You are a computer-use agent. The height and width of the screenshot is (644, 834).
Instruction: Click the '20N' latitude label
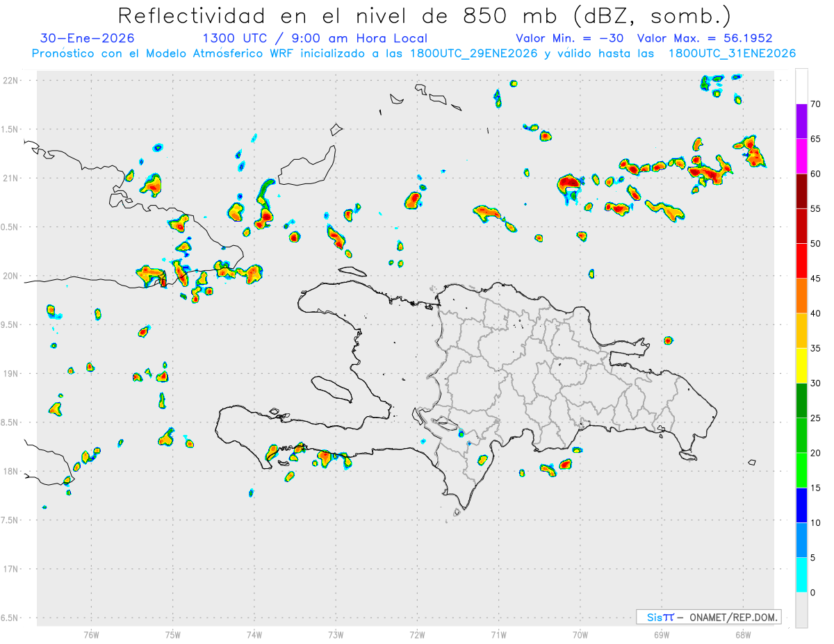[x=10, y=276]
